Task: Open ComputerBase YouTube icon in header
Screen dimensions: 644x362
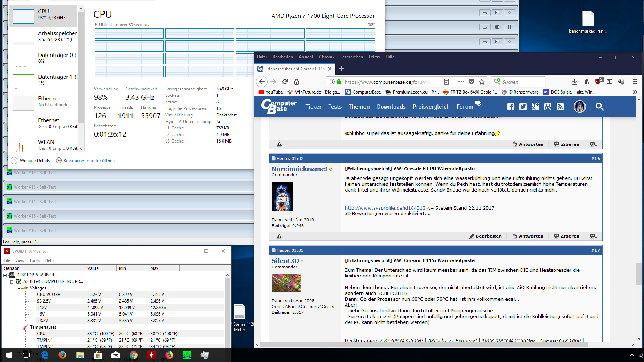Action: click(x=548, y=107)
